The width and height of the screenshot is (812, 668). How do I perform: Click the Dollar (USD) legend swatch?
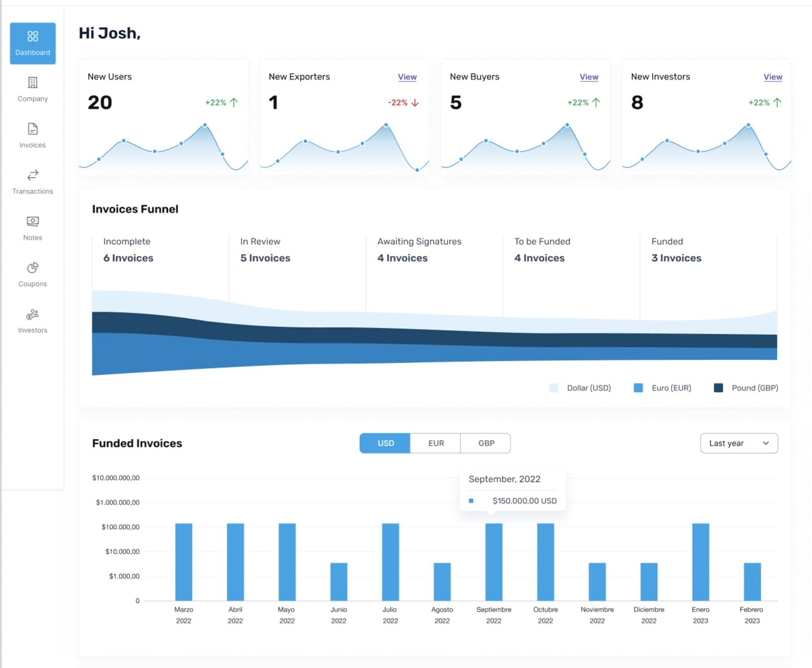click(554, 388)
